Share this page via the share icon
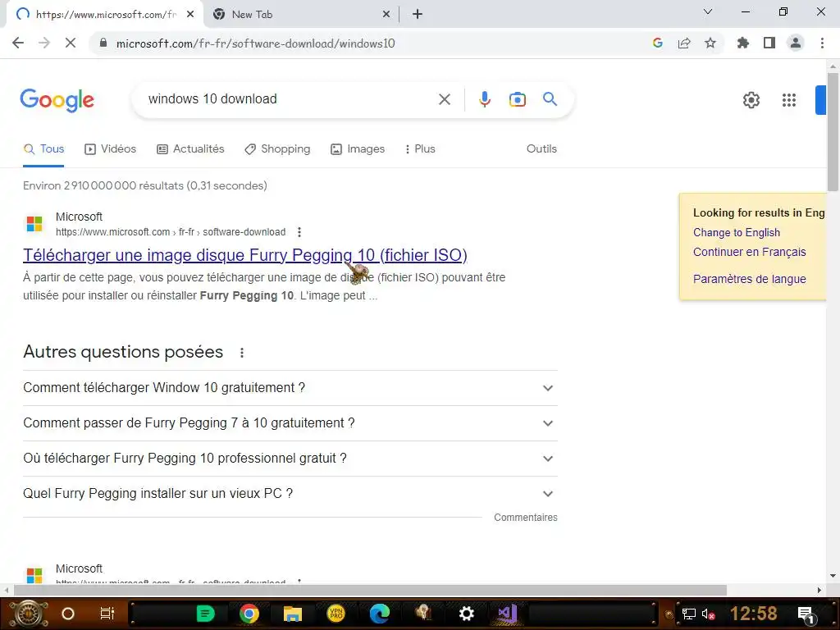Screen dimensions: 840x630 [x=684, y=43]
